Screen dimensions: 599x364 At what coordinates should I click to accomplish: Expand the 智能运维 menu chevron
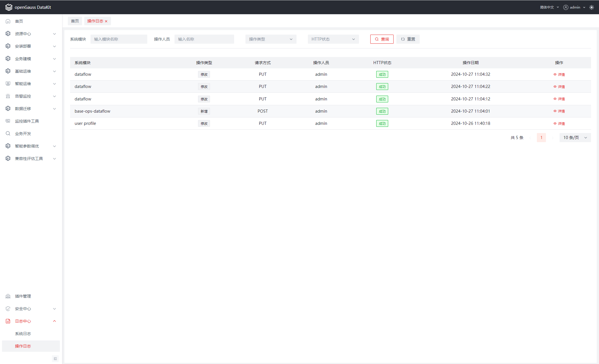click(54, 84)
